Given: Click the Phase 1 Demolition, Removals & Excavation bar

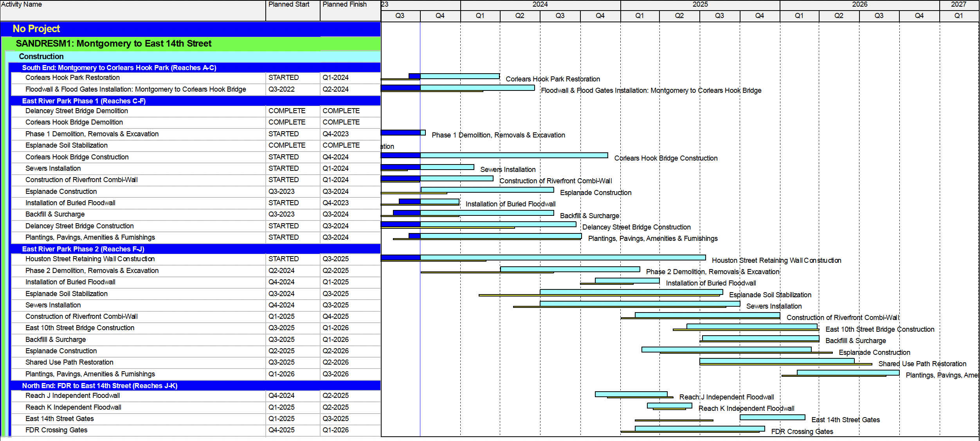Looking at the screenshot, I should 403,132.
